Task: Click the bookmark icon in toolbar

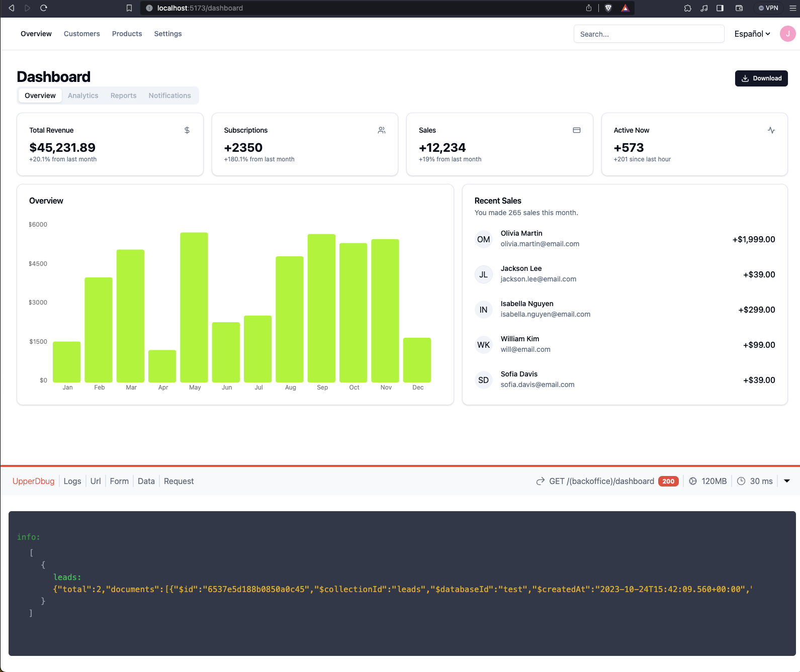Action: 129,8
